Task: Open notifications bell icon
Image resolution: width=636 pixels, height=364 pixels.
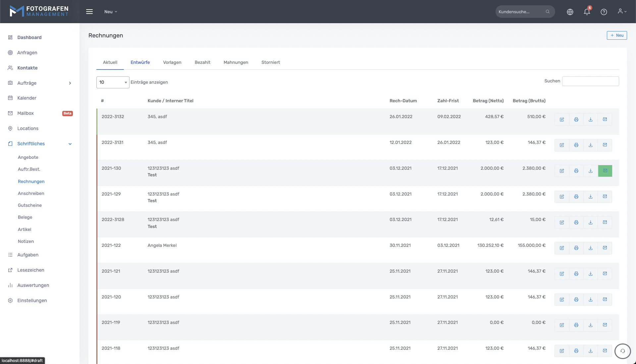Action: point(587,12)
